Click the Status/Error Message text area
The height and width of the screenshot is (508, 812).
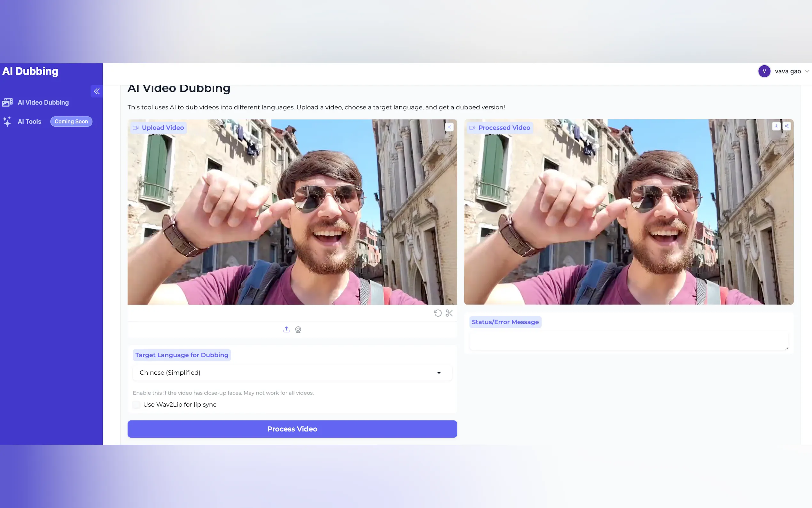pyautogui.click(x=629, y=341)
